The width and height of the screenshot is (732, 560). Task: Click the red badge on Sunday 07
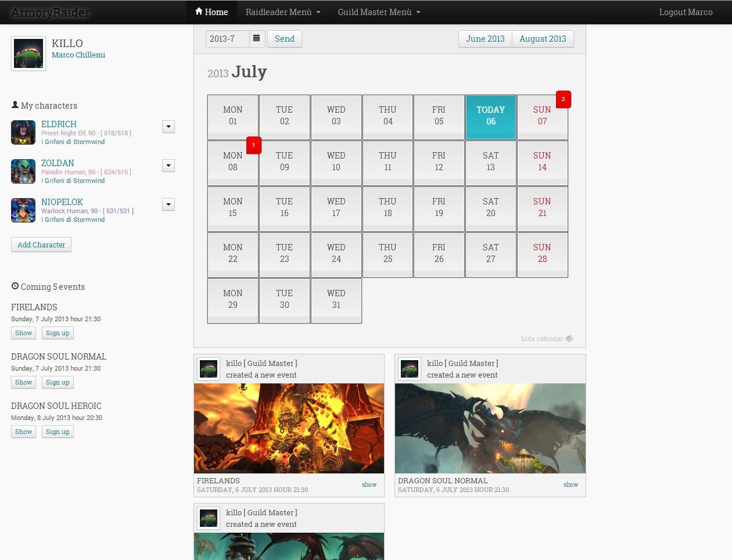click(x=563, y=99)
